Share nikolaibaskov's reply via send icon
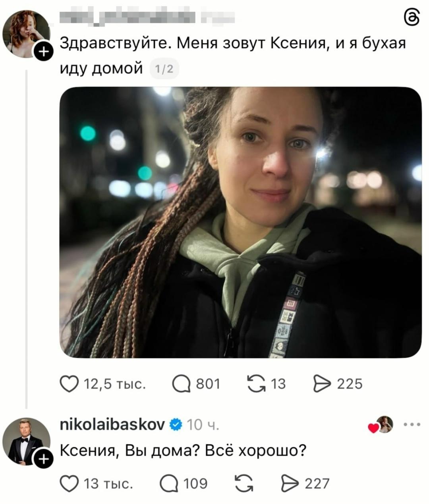The image size is (429, 504). coord(290,484)
